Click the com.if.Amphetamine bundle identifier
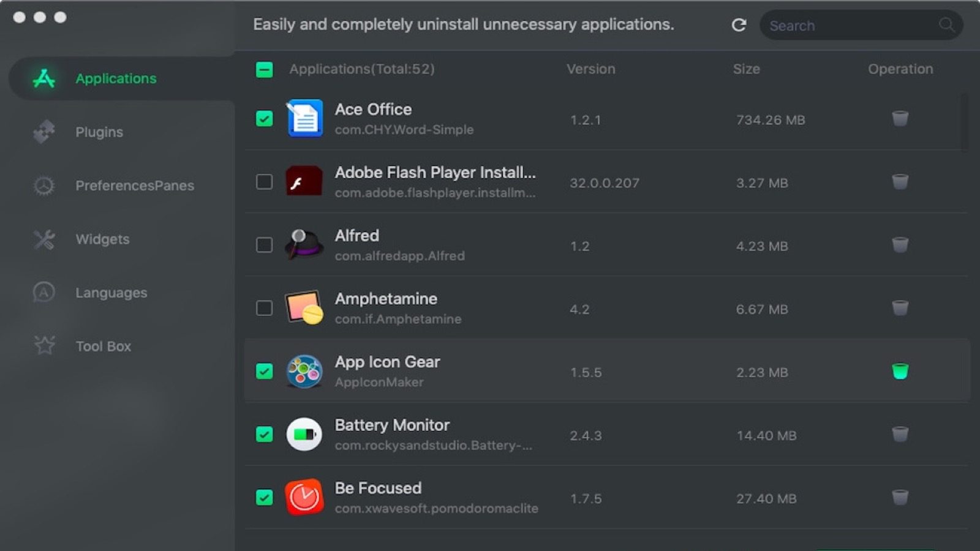980x551 pixels. (x=398, y=319)
